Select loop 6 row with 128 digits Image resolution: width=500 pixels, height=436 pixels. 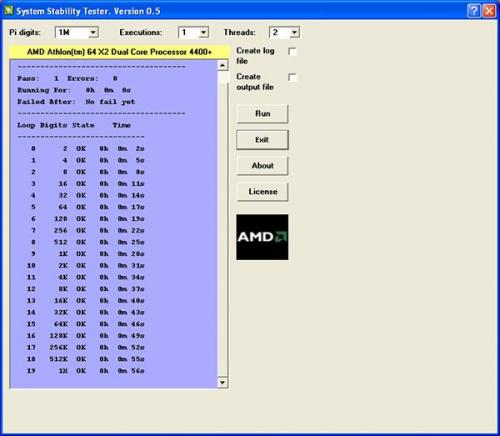click(88, 219)
